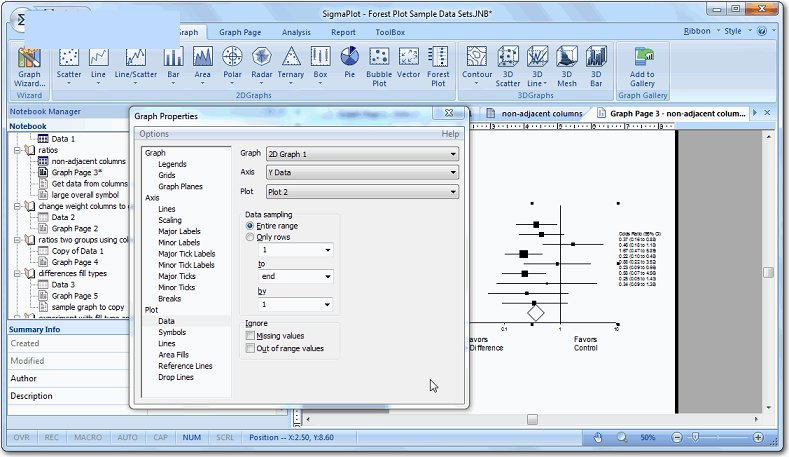This screenshot has width=789, height=457.
Task: Switch to the Analysis ribbon tab
Action: pyautogui.click(x=296, y=32)
